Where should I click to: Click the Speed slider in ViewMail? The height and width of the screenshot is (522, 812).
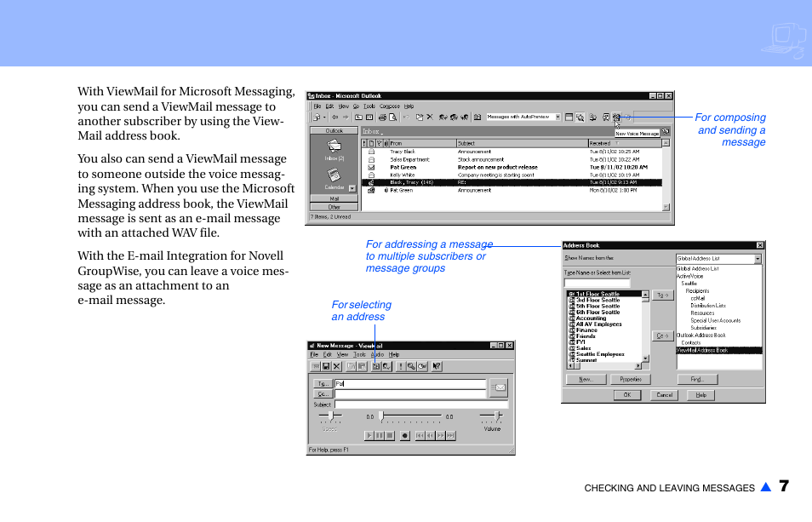click(x=330, y=416)
